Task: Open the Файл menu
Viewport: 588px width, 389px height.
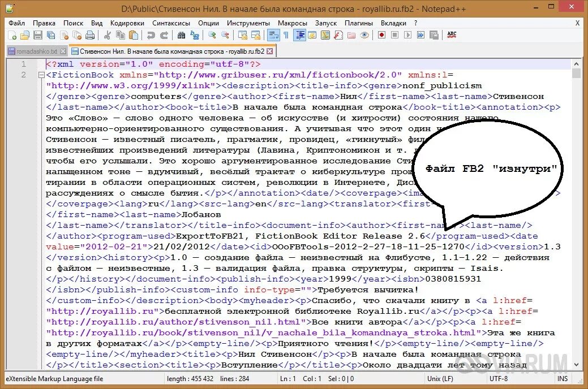Action: pyautogui.click(x=16, y=23)
